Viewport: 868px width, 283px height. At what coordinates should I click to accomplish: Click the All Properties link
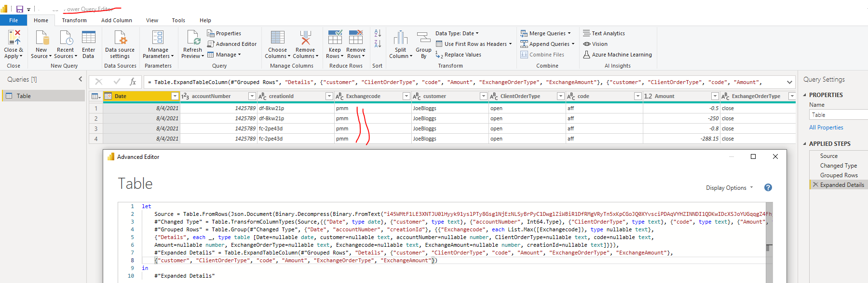point(826,127)
